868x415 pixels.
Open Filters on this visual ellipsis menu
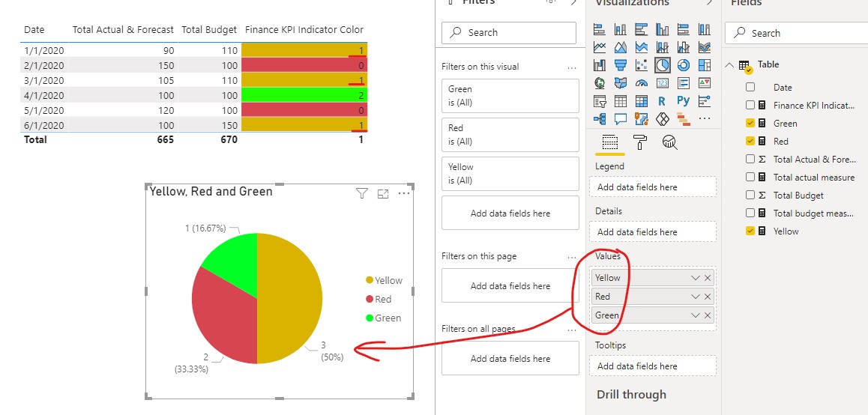(572, 67)
